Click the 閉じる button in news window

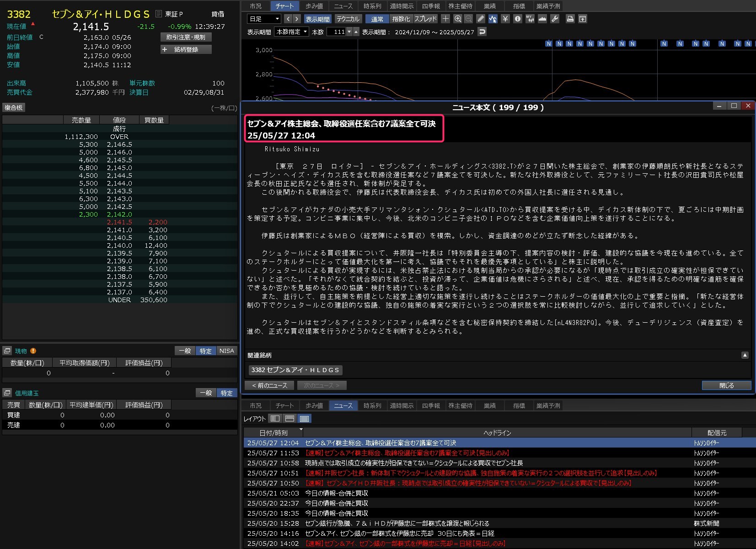(x=726, y=385)
